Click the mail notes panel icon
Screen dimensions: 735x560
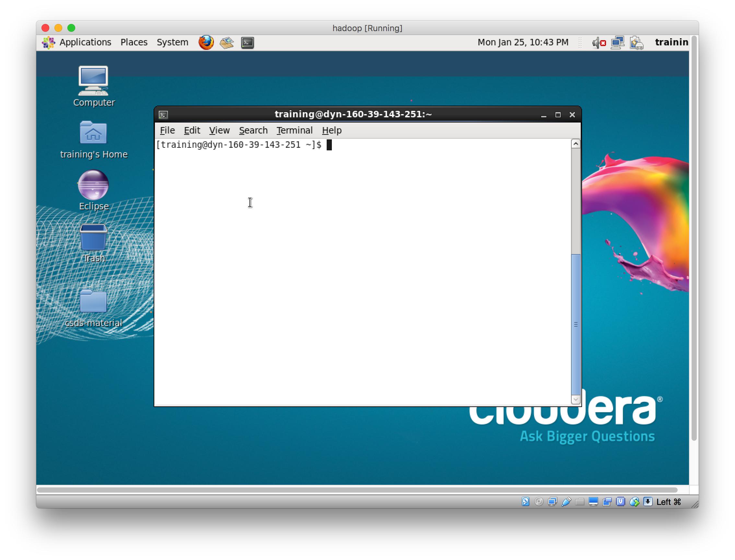coord(227,43)
